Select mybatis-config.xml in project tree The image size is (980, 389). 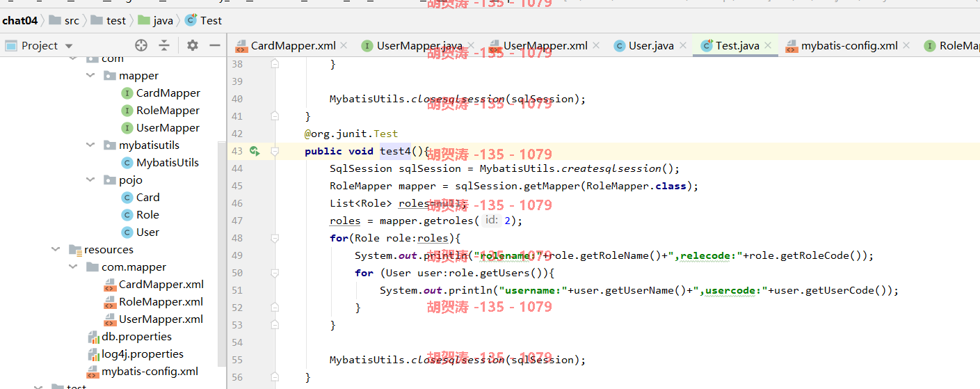[x=142, y=372]
